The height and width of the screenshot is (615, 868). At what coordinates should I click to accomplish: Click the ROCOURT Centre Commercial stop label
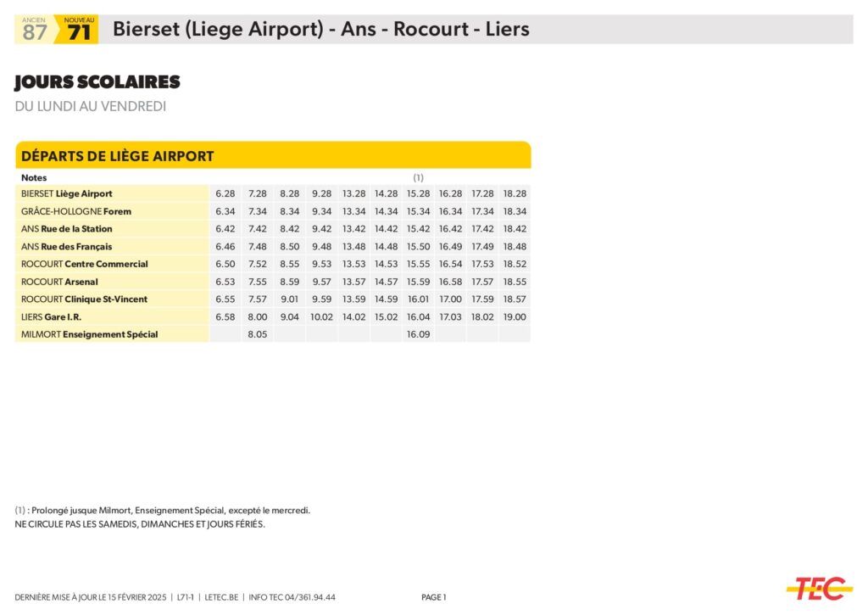[85, 264]
